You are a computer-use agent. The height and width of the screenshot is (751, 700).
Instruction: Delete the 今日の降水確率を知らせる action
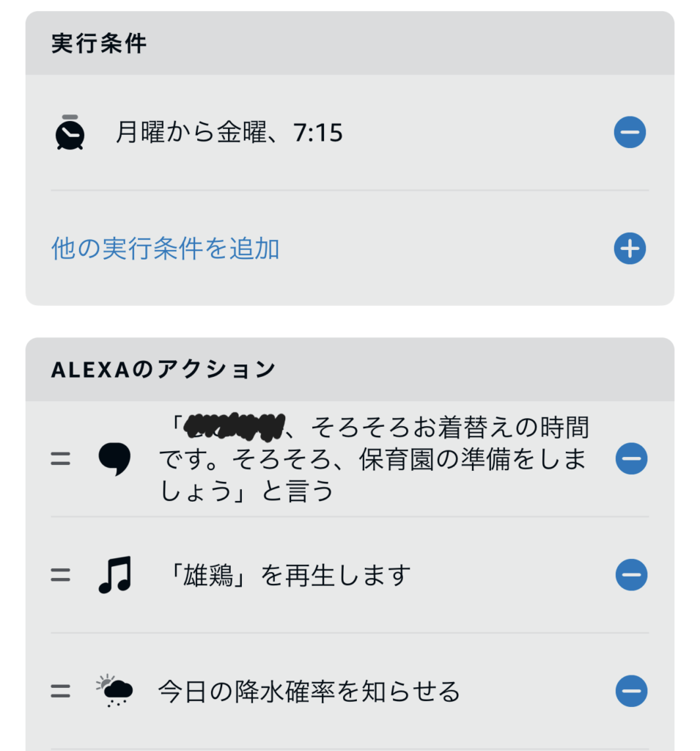point(631,691)
